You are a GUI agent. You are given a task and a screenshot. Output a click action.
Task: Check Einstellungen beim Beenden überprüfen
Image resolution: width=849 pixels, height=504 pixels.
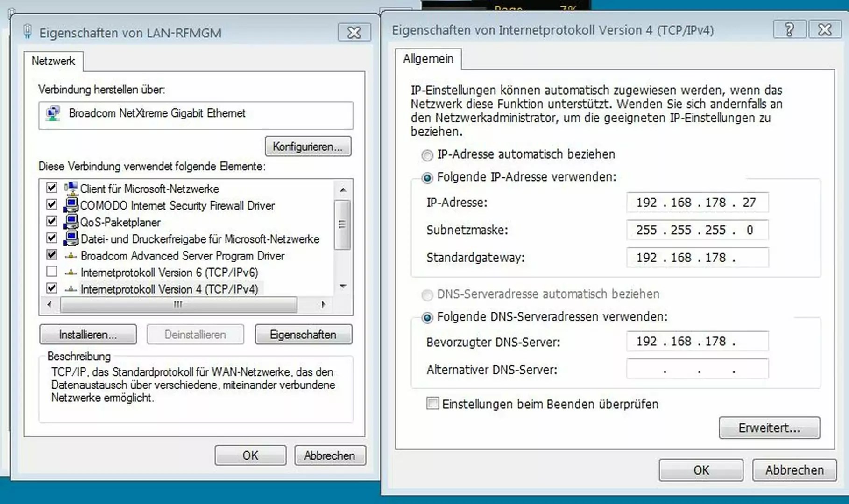432,404
